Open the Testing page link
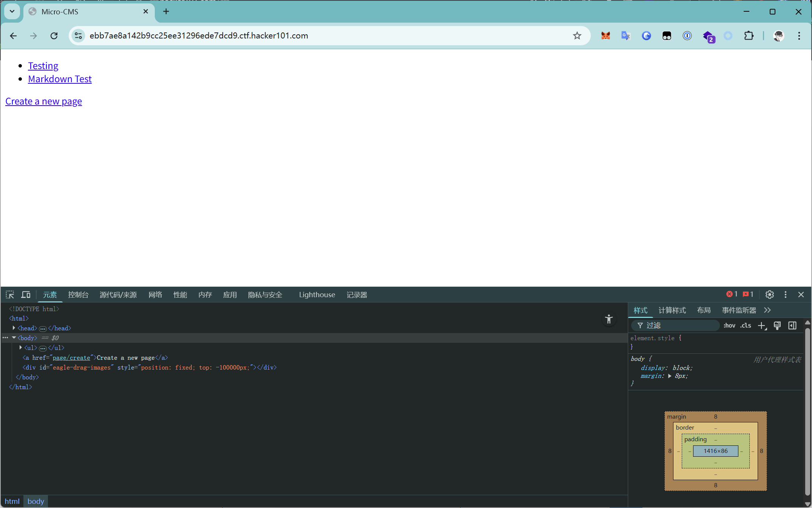 [x=43, y=66]
